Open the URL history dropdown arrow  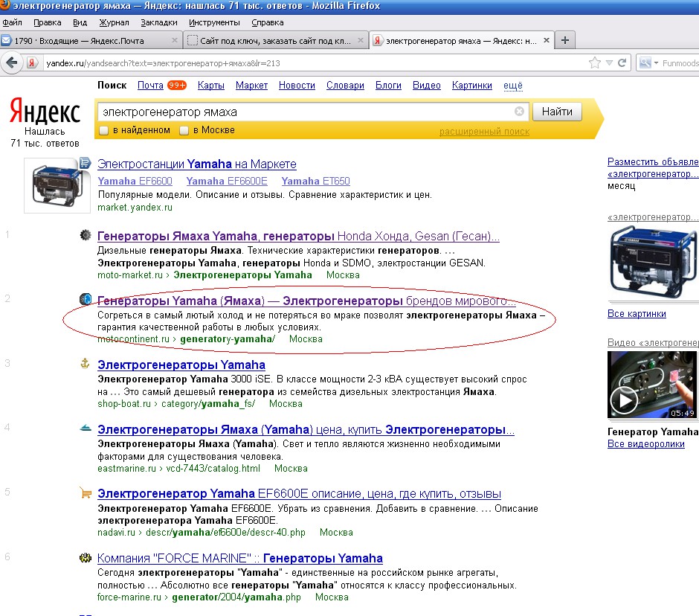tap(609, 63)
